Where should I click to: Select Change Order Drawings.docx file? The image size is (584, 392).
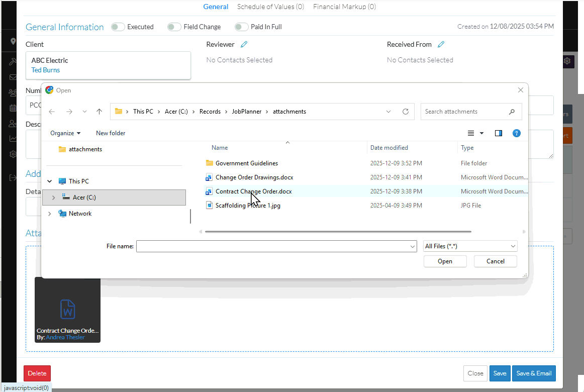pos(254,177)
